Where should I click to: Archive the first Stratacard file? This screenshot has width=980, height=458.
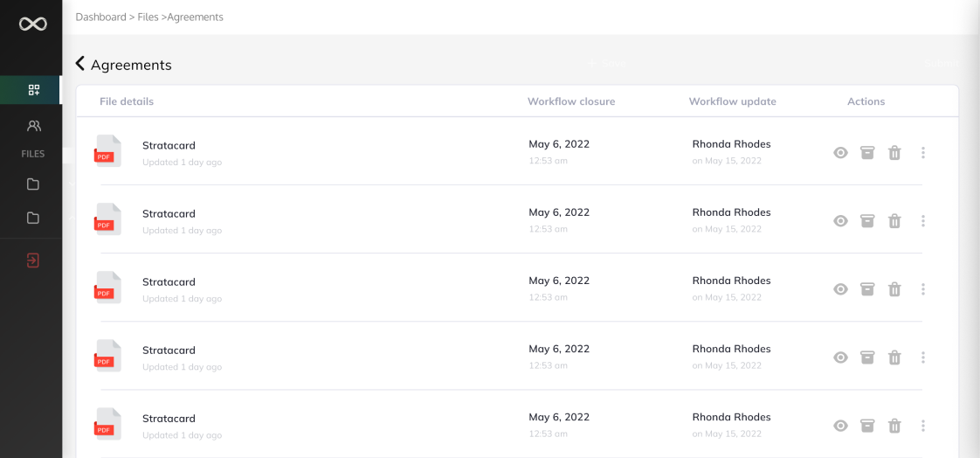[866, 153]
